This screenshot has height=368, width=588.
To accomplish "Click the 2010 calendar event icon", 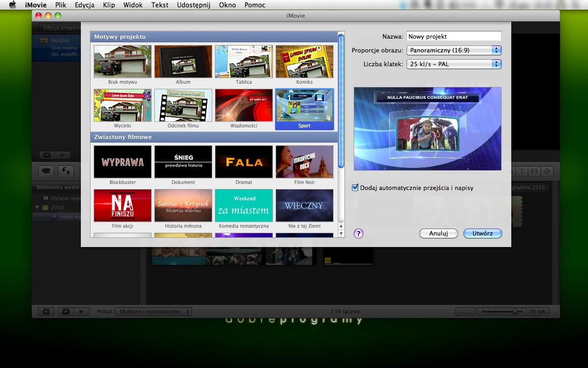I will click(x=45, y=207).
